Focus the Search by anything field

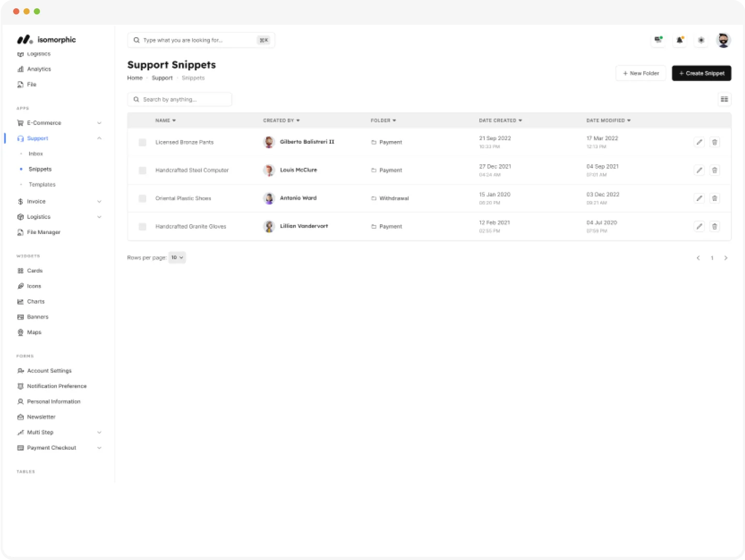point(179,99)
